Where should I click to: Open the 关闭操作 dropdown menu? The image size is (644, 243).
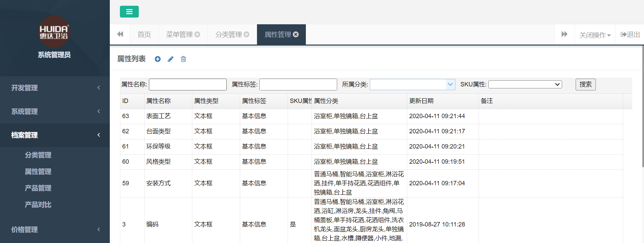(595, 35)
